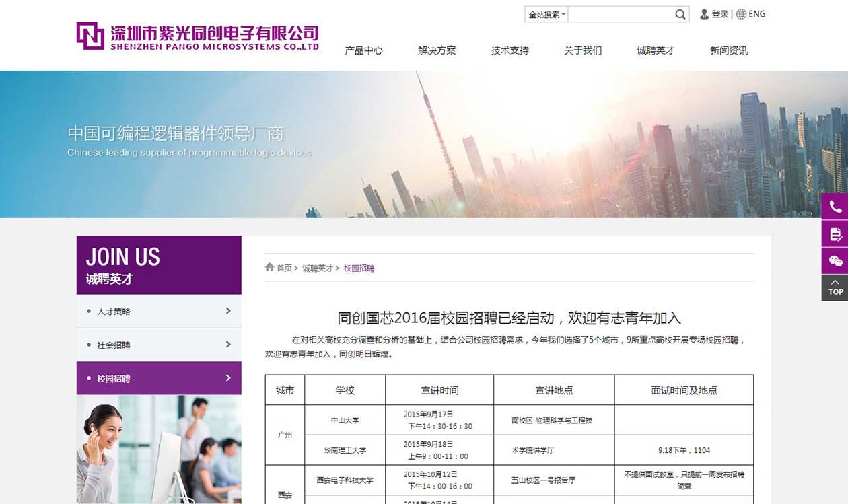Click the JOIN US sidebar header
Viewport: 848px width, 504px height.
tap(159, 264)
